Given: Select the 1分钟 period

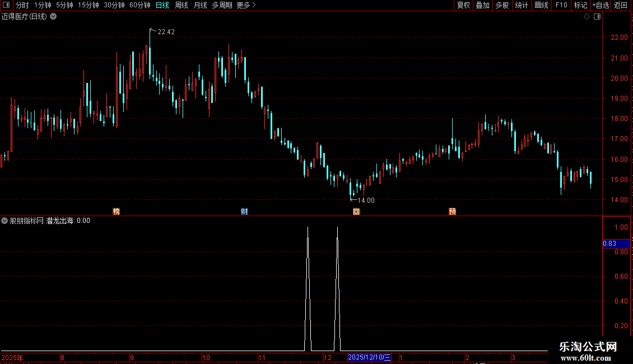Looking at the screenshot, I should pos(43,5).
